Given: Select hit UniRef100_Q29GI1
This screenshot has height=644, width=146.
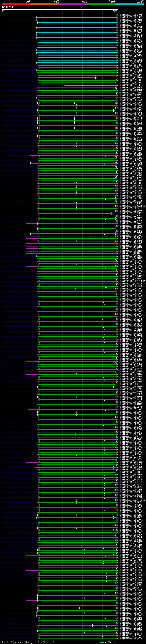Looking at the screenshot, I should coord(131,120).
